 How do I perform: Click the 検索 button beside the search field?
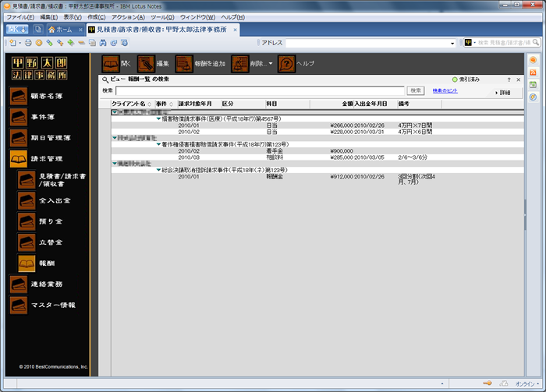pos(416,90)
